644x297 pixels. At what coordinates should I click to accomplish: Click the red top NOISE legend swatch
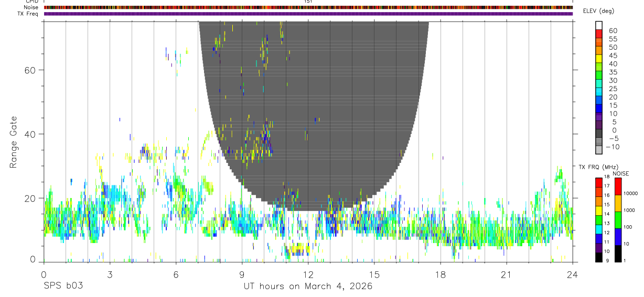click(x=618, y=185)
